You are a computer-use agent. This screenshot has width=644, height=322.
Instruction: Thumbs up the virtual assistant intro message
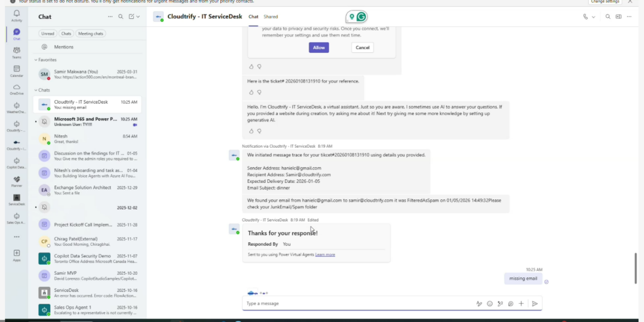[x=252, y=131]
